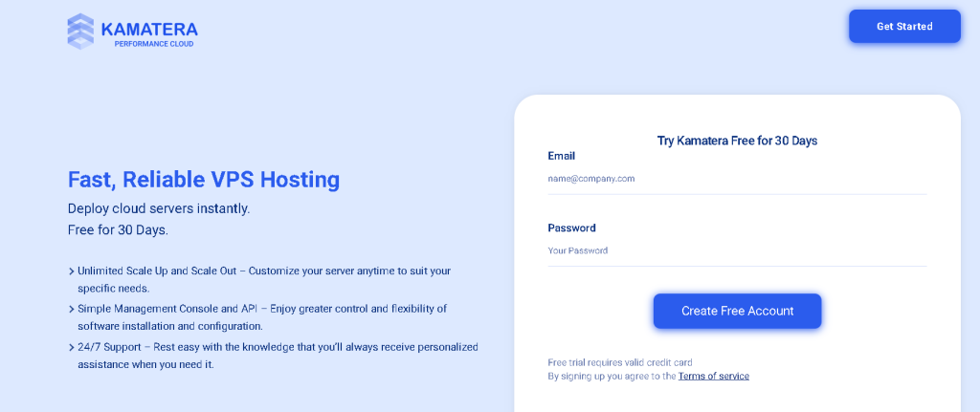Click the Free for 30 Days subheading
This screenshot has width=980, height=412.
tap(118, 230)
